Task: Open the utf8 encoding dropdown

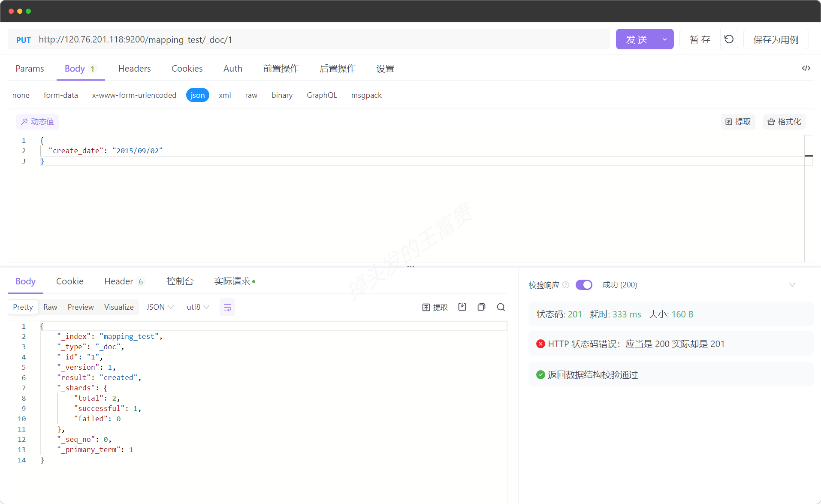Action: (x=198, y=307)
